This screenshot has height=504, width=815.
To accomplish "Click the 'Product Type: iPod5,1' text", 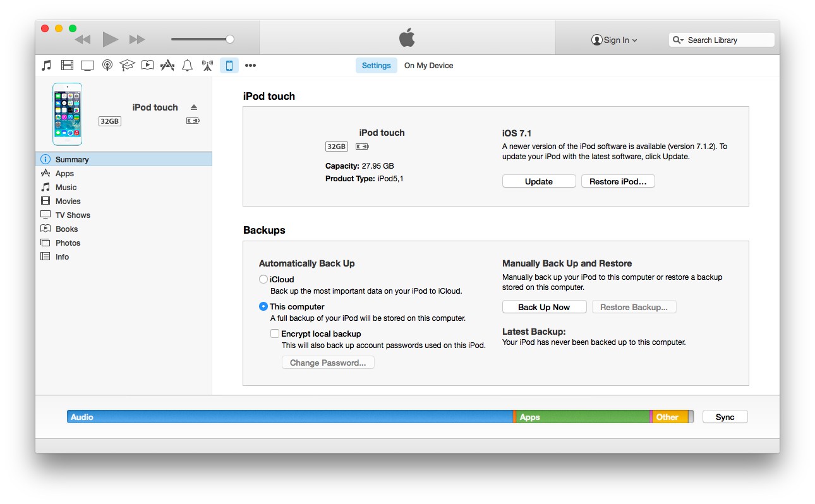I will pyautogui.click(x=365, y=179).
